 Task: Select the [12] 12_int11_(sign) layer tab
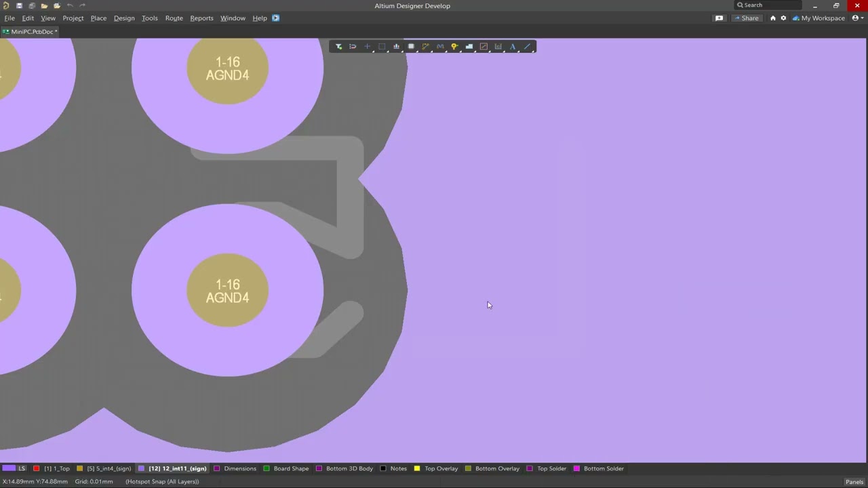[x=172, y=468]
